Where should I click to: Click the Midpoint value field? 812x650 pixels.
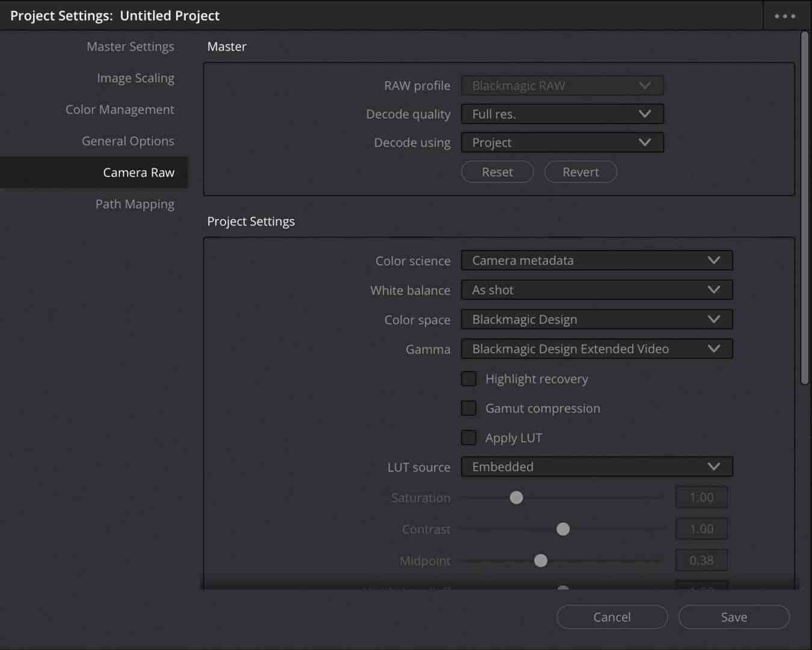pyautogui.click(x=701, y=560)
